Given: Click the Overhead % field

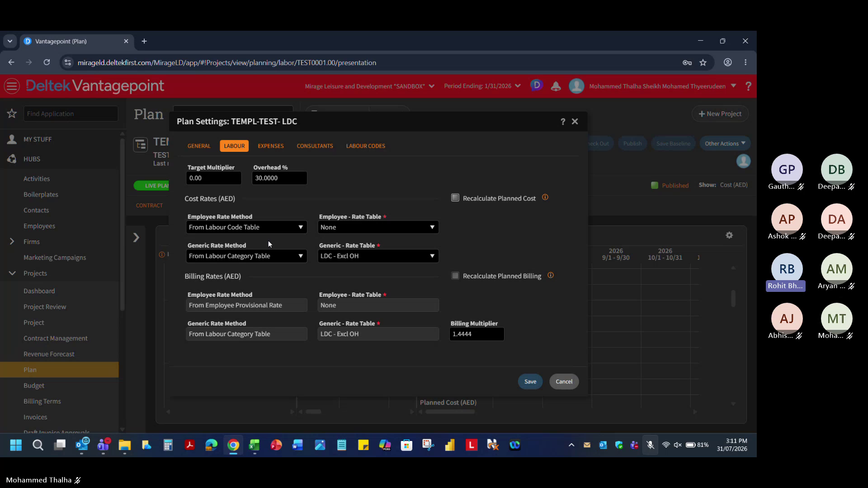Looking at the screenshot, I should click(279, 178).
